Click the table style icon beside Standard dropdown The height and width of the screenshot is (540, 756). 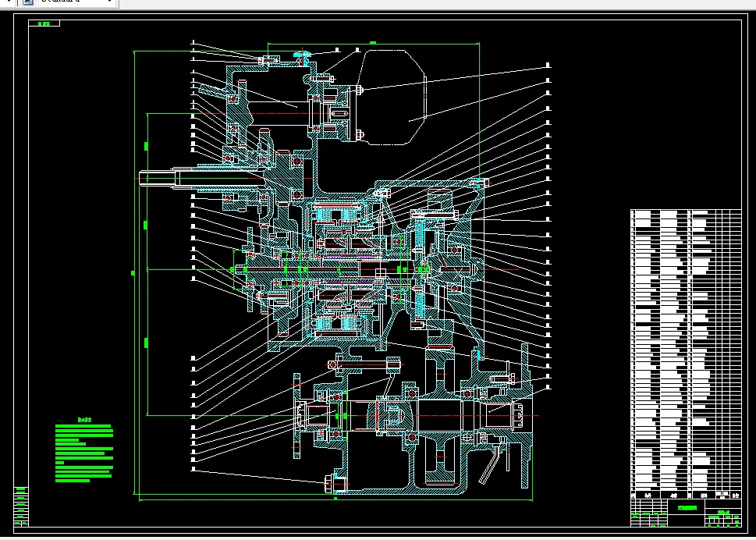pyautogui.click(x=27, y=2)
